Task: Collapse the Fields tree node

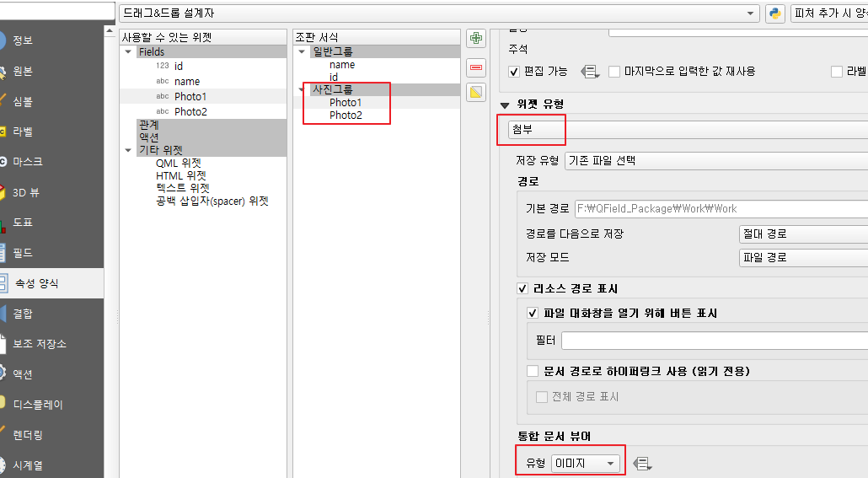Action: pos(128,51)
